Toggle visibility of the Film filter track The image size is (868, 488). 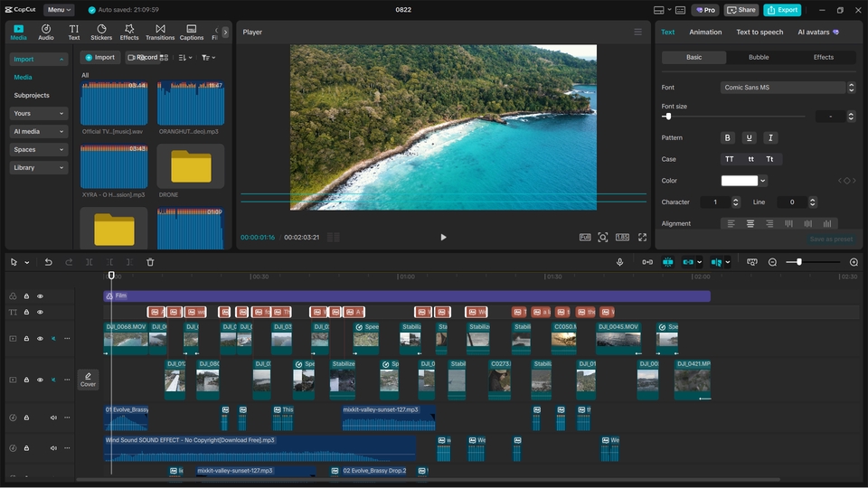tap(40, 296)
